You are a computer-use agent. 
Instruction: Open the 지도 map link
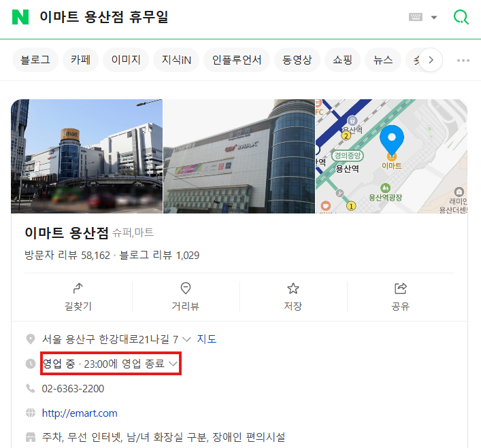pos(207,339)
